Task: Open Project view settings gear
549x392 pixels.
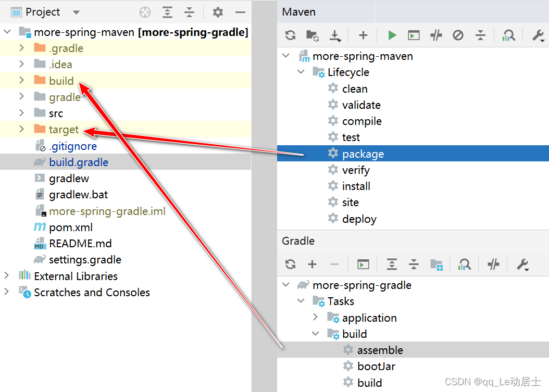Action: pyautogui.click(x=217, y=11)
